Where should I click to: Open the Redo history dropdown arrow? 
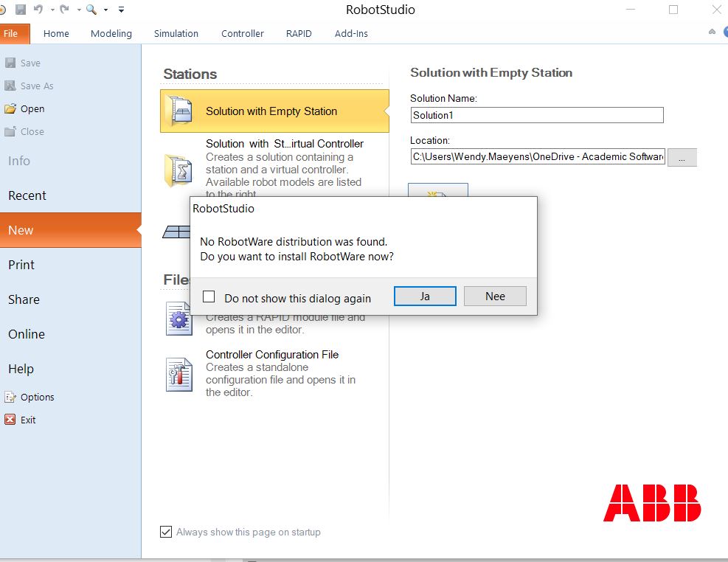click(79, 10)
